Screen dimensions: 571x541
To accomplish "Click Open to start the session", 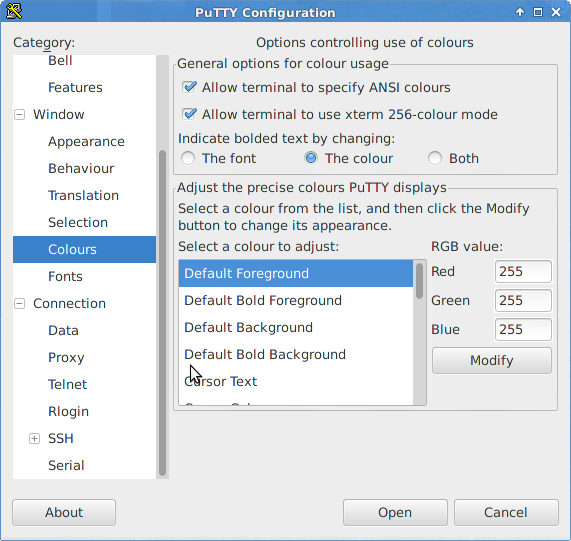I will tap(395, 512).
